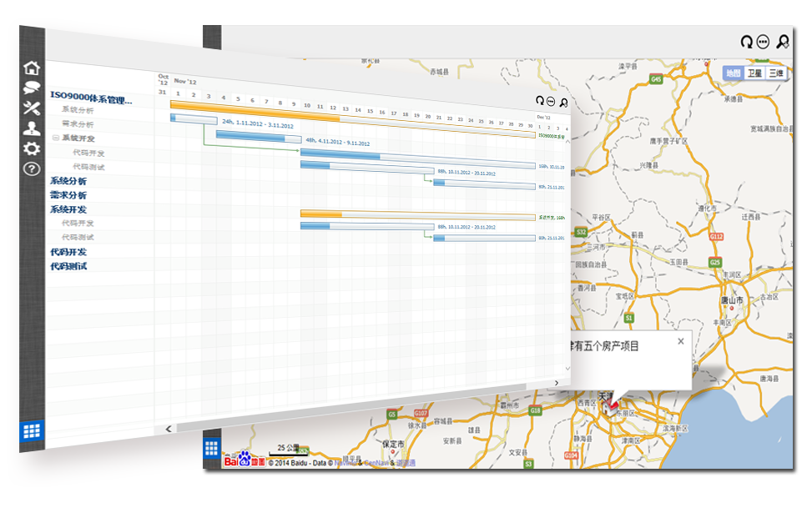Click the Nov '12 month header in Gantt
This screenshot has width=812, height=513.
185,81
